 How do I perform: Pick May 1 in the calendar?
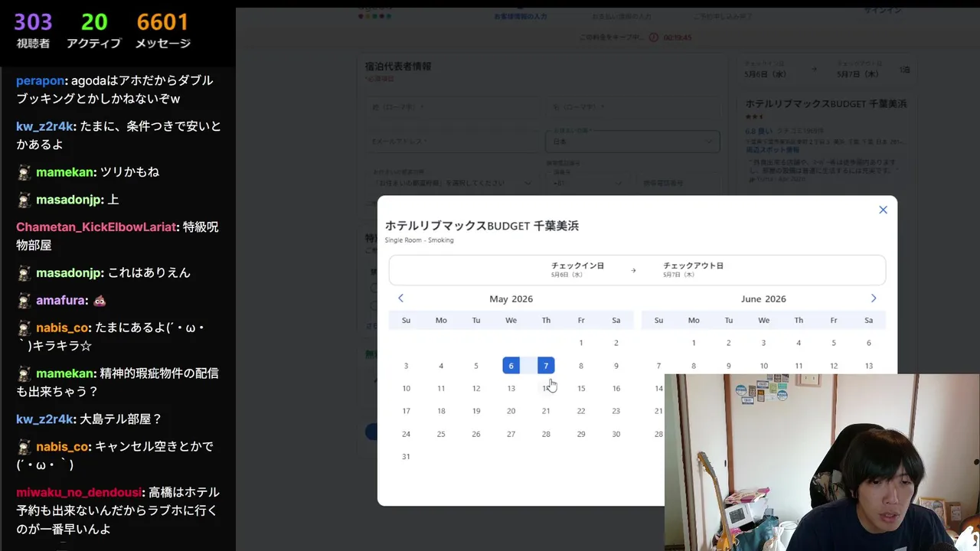[581, 343]
